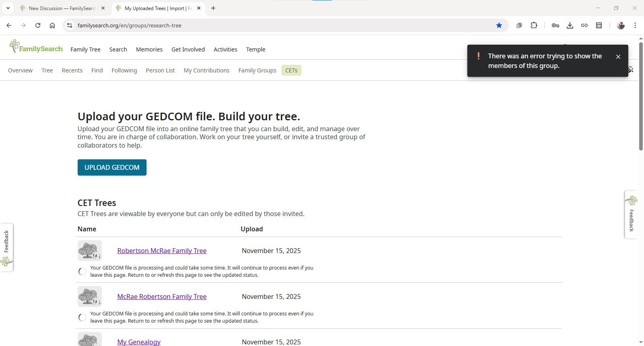The width and height of the screenshot is (644, 346).
Task: Open browser Downloads icon
Action: (570, 25)
